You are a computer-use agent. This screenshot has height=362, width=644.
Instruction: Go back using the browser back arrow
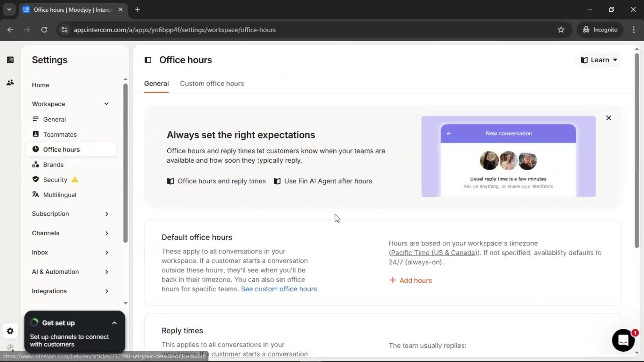(x=10, y=30)
